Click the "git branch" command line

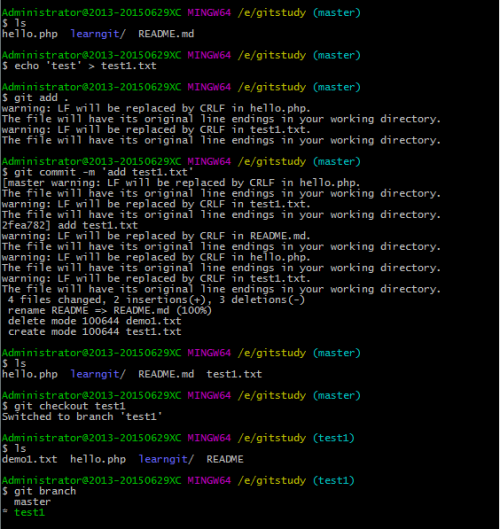tap(39, 491)
